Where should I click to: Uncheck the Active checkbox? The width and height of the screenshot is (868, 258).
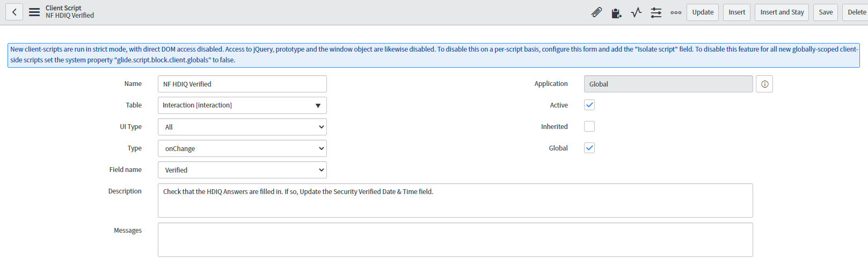pos(589,105)
